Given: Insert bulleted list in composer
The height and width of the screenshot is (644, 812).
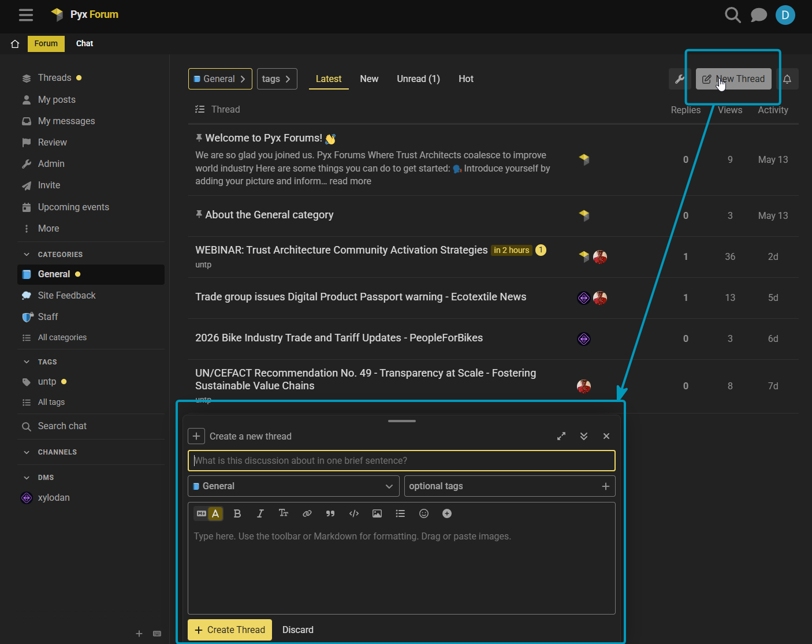Looking at the screenshot, I should point(400,513).
